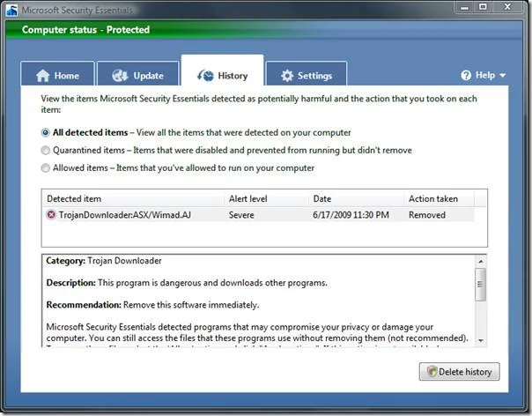Screen dimensions: 532x416
Task: Click the Computer status - Protected banner text
Action: point(85,30)
